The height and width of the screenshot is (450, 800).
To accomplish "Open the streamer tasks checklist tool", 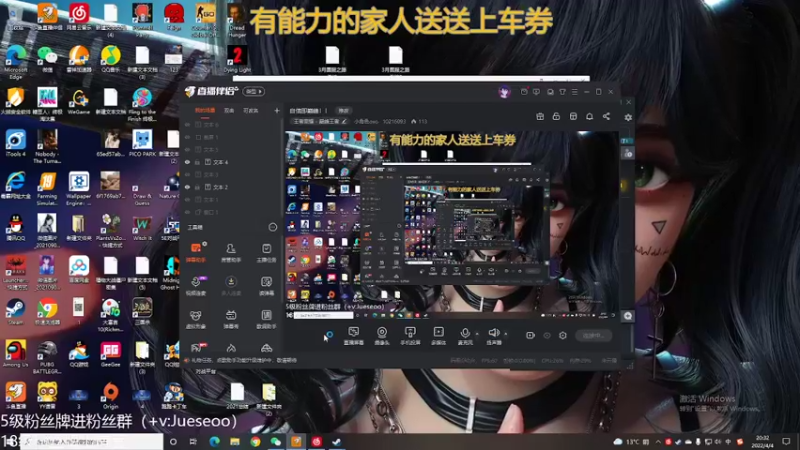I will pos(266,253).
